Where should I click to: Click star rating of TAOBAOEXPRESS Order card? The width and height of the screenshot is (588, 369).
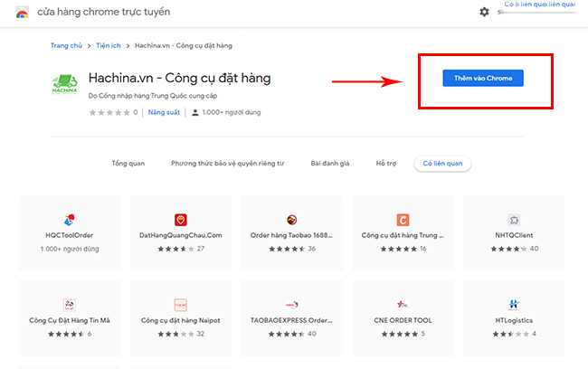287,334
